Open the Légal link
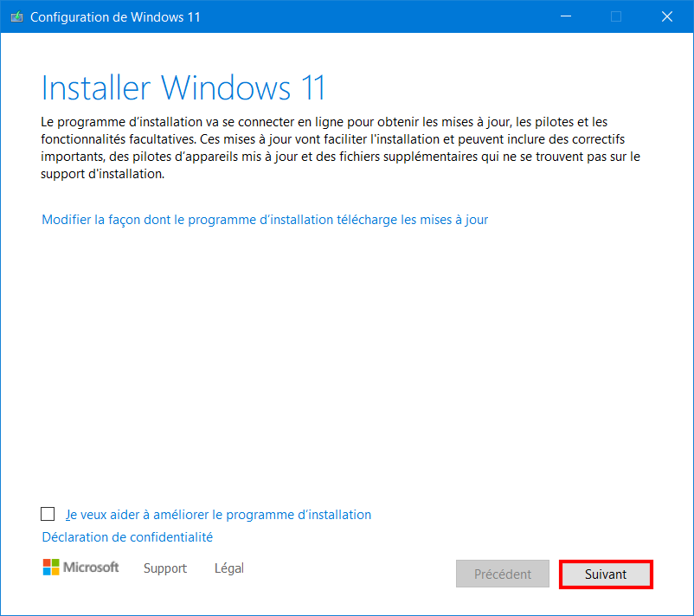This screenshot has width=694, height=616. pos(228,568)
